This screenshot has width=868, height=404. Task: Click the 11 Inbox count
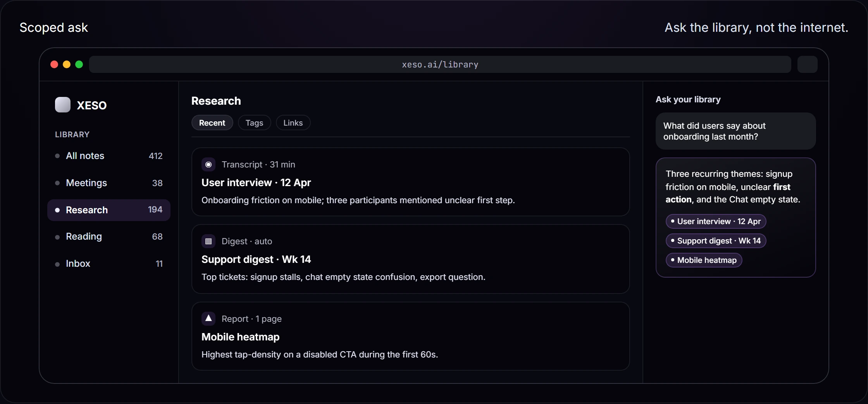(x=159, y=264)
